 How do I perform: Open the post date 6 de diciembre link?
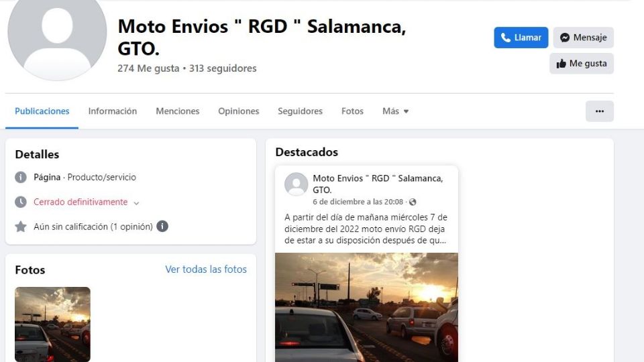tap(358, 202)
